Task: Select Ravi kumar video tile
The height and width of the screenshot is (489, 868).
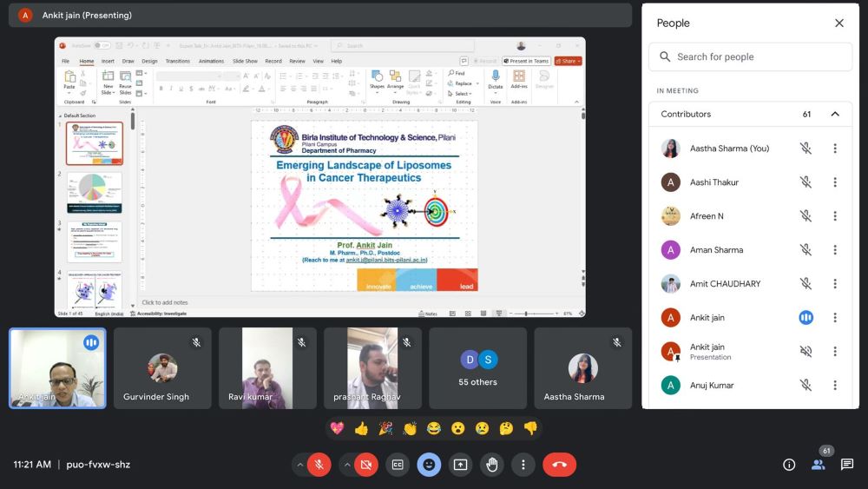Action: coord(267,368)
